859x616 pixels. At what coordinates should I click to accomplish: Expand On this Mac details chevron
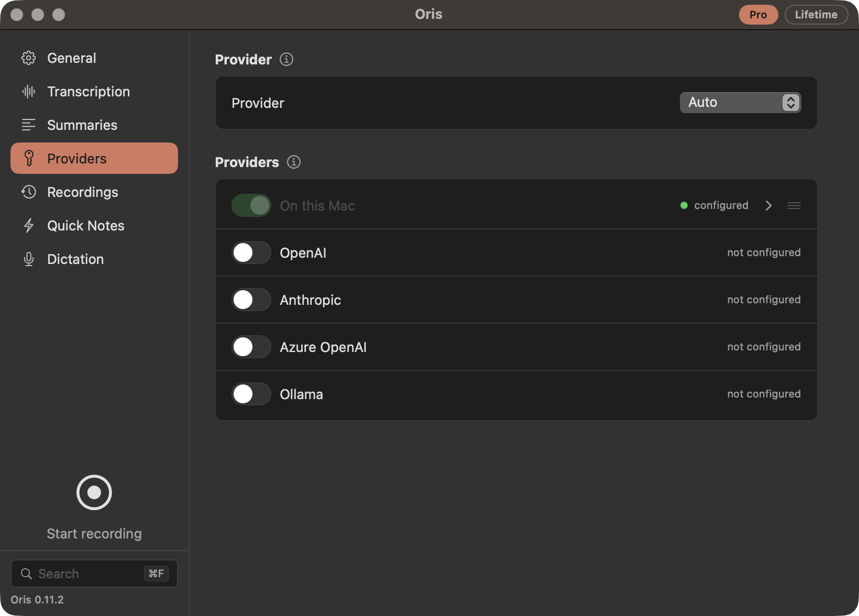pos(768,206)
